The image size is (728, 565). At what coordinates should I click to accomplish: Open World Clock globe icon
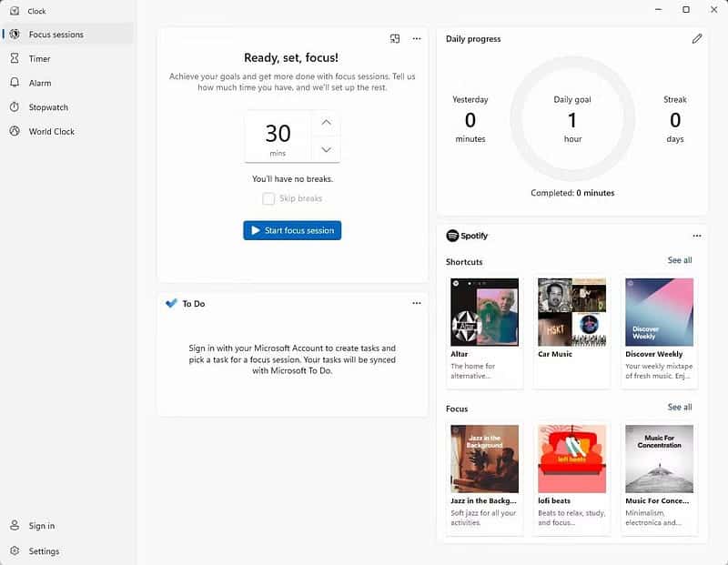(15, 132)
